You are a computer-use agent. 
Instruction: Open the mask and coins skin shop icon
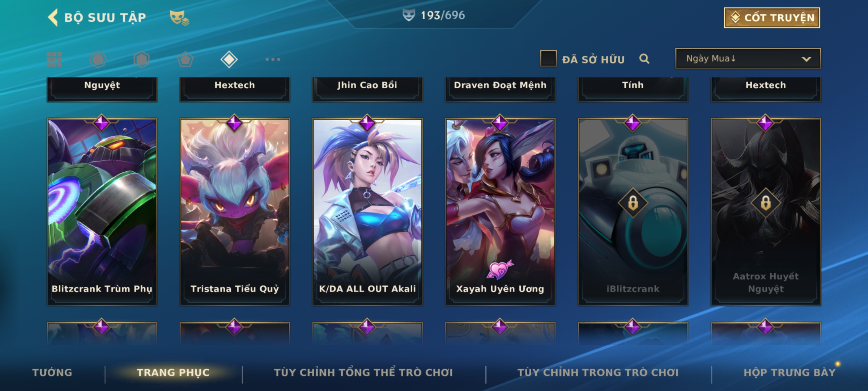click(x=179, y=18)
